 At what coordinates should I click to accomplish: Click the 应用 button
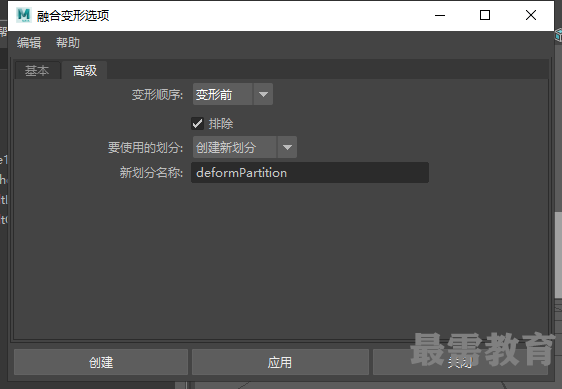(280, 362)
